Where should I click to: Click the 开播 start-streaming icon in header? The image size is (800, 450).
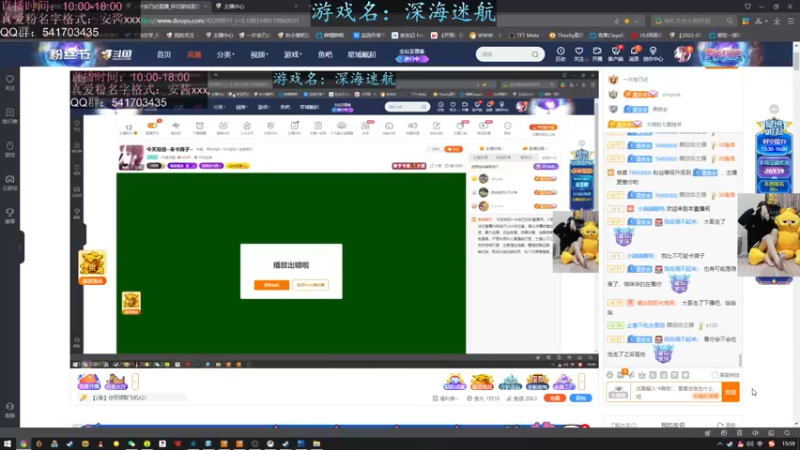tap(597, 54)
